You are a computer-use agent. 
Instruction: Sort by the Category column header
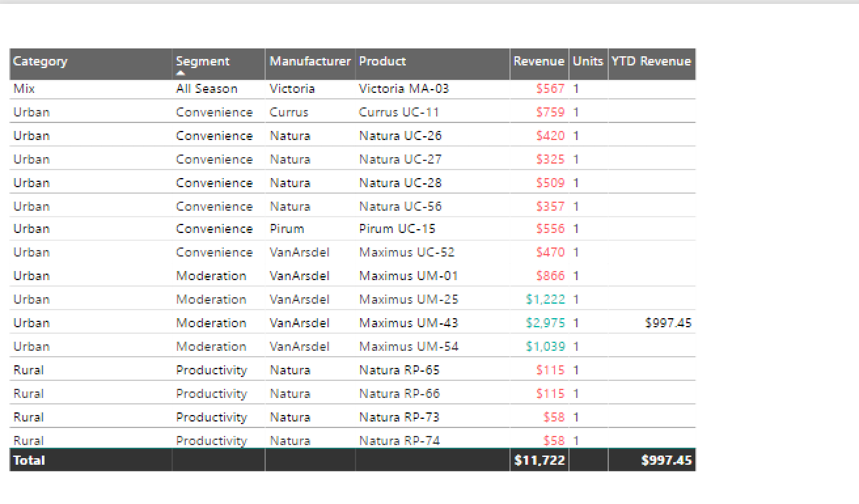40,61
